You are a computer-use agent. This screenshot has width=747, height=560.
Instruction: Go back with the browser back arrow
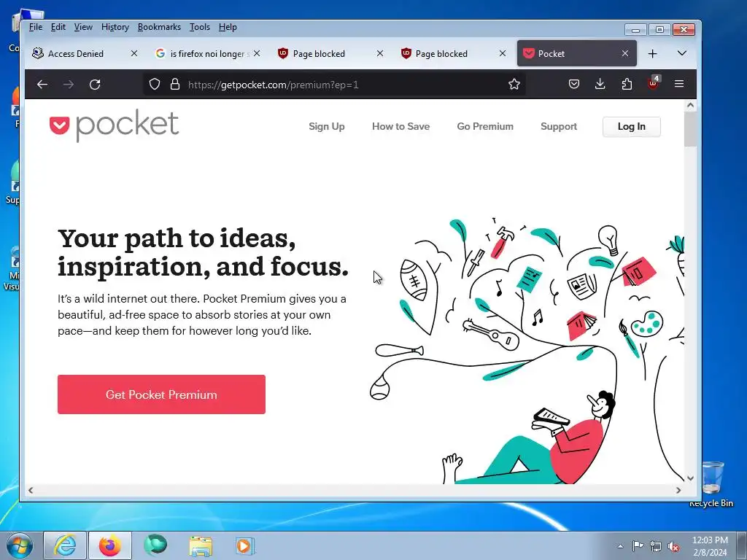(42, 85)
